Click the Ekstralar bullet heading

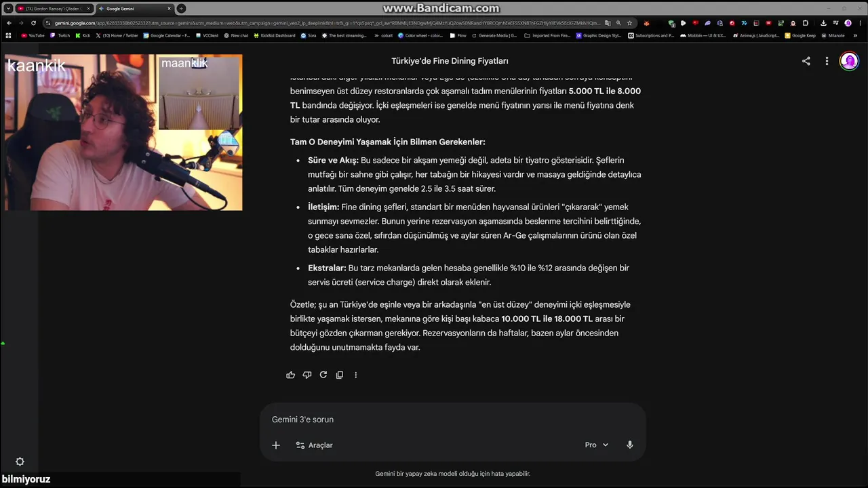[x=327, y=268]
